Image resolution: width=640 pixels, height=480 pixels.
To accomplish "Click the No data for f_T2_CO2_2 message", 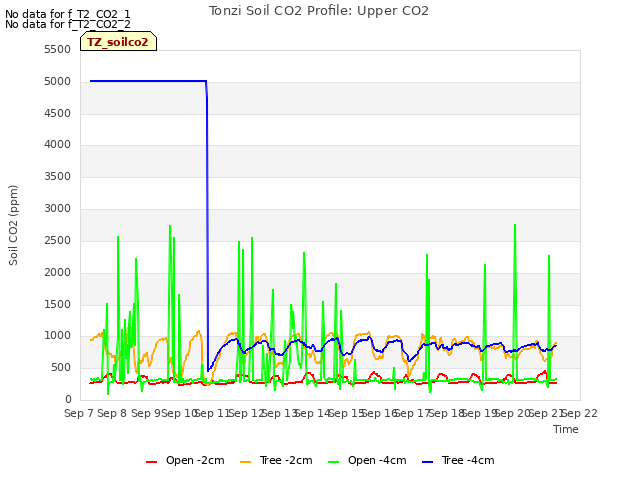I will pyautogui.click(x=68, y=24).
